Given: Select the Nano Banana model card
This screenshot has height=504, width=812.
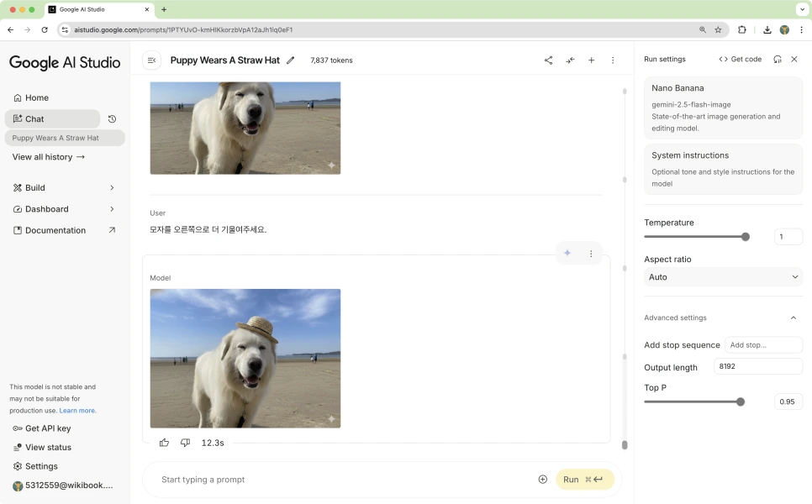Looking at the screenshot, I should point(723,108).
